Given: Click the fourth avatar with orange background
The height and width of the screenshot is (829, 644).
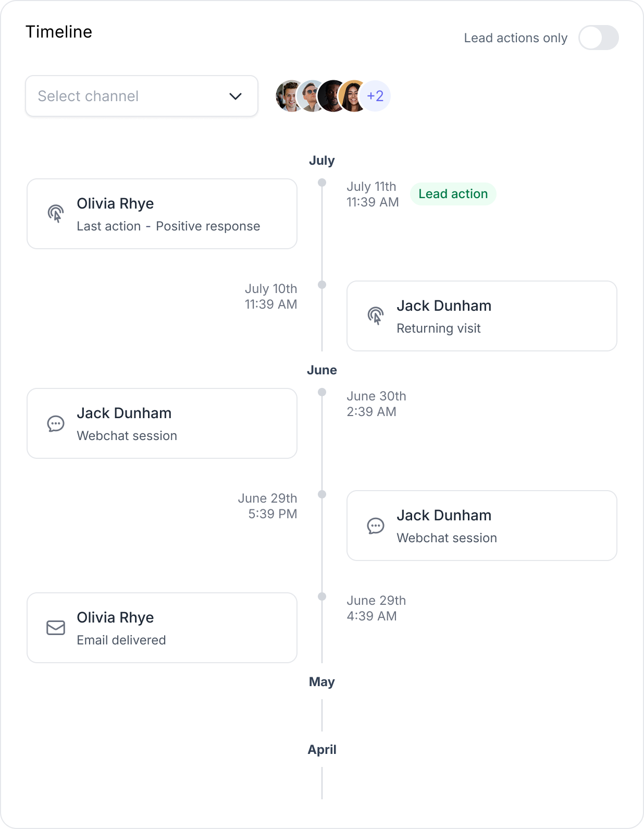Looking at the screenshot, I should (353, 96).
